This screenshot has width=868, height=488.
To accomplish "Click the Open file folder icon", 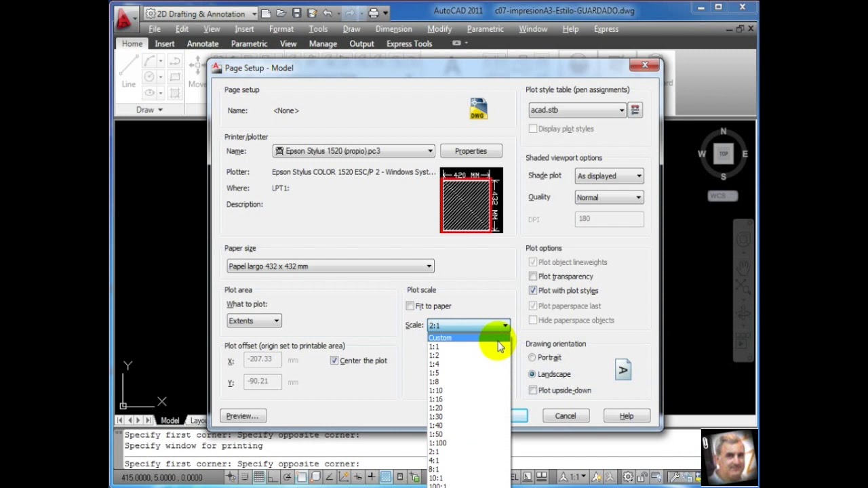I will coord(281,14).
